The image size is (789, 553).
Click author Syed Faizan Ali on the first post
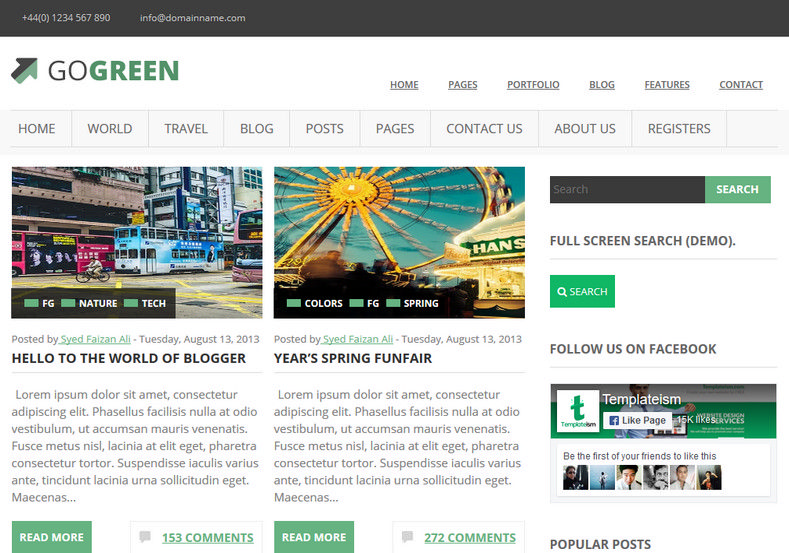point(95,339)
